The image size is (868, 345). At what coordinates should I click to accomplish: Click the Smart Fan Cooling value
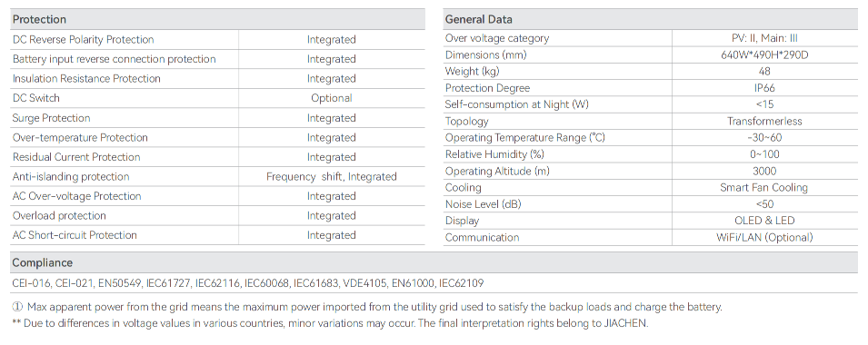click(765, 188)
